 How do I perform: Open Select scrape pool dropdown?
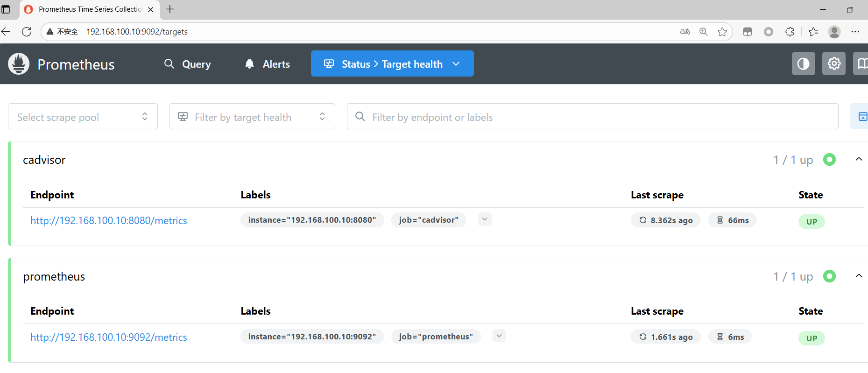coord(83,116)
